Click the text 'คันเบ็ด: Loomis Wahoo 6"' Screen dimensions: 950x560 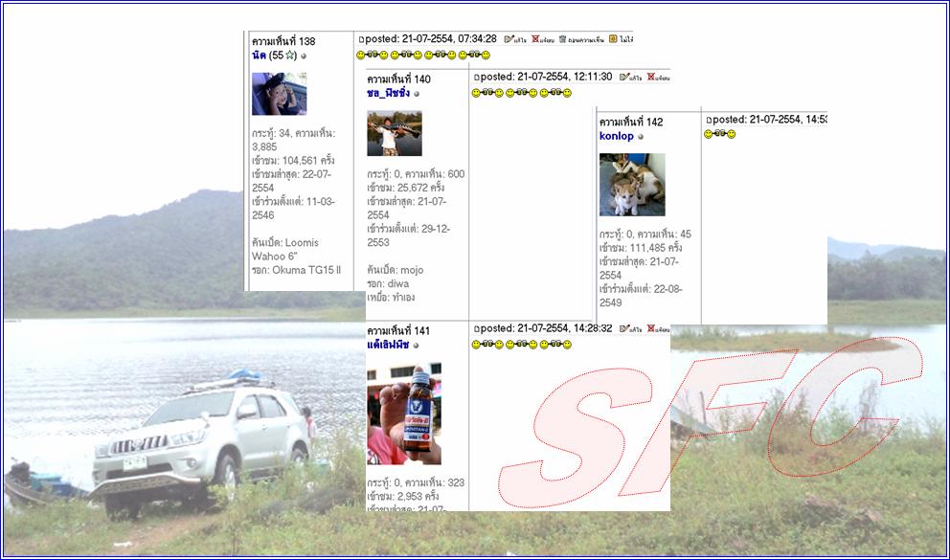(285, 250)
